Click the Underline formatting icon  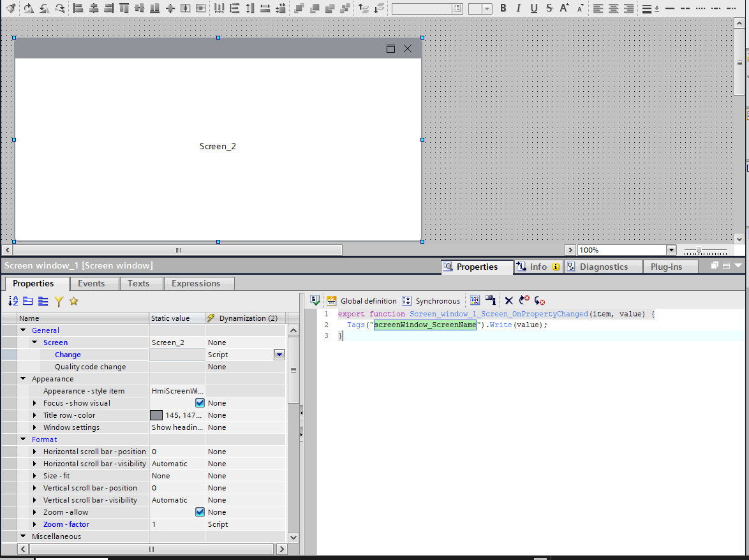[x=533, y=8]
